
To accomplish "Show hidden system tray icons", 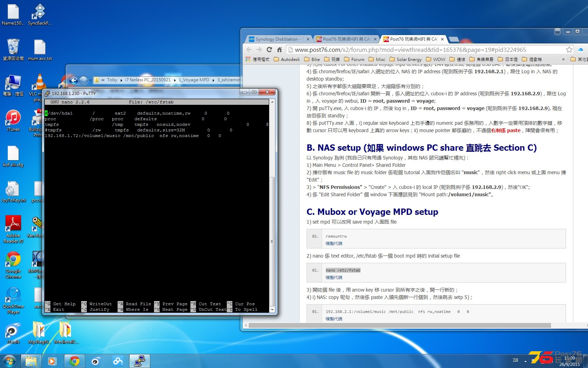I will click(x=525, y=361).
